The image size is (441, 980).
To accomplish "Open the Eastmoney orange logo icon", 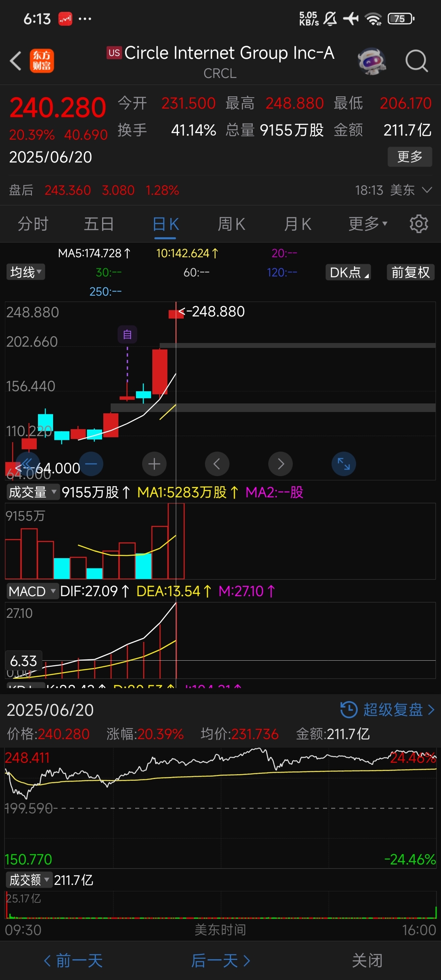I will coord(42,61).
